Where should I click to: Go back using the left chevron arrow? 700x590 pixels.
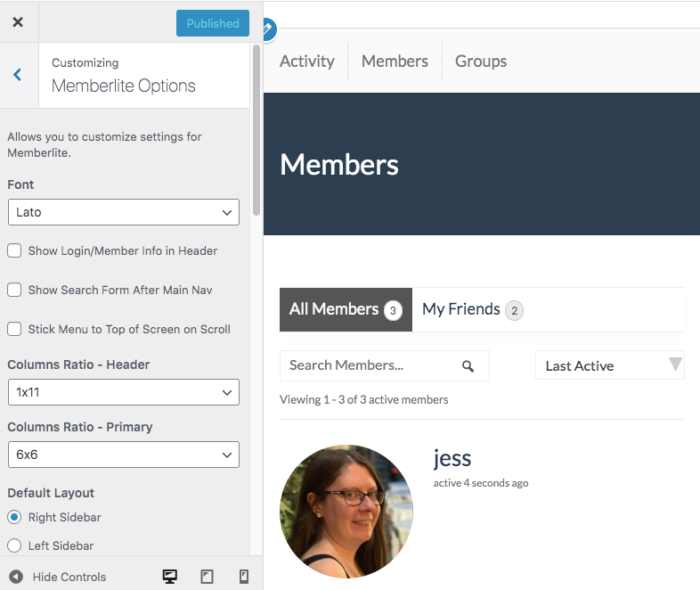click(18, 75)
